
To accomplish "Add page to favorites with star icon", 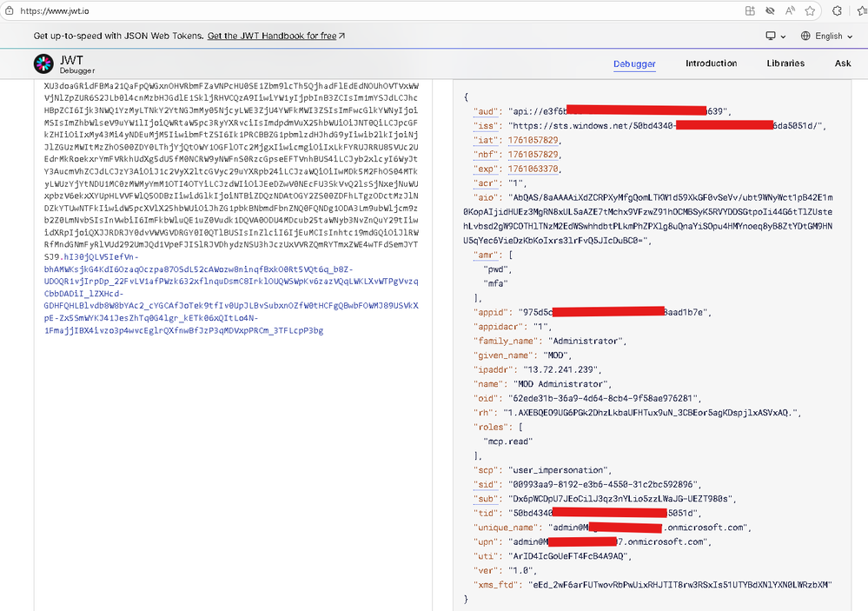I will click(x=810, y=10).
